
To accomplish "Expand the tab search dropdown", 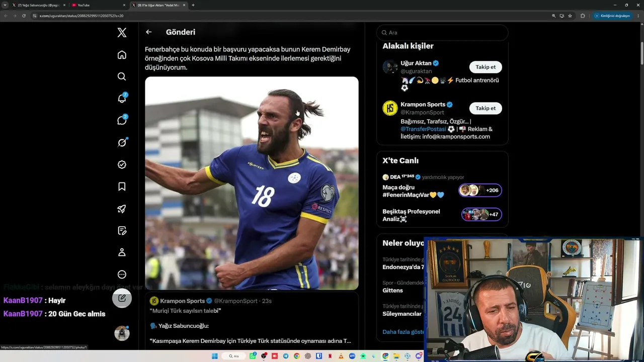I will pyautogui.click(x=5, y=5).
